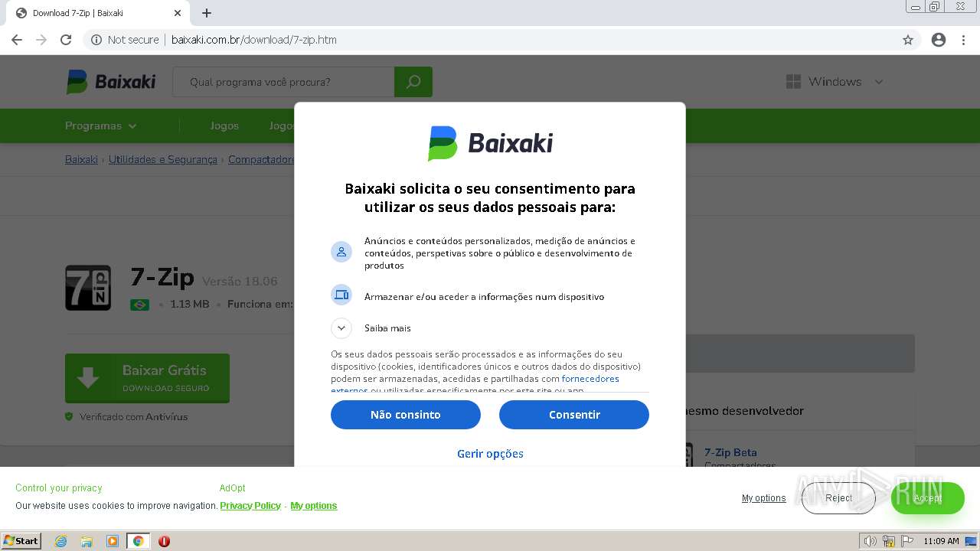The image size is (980, 551).
Task: Open the Chrome profile avatar icon
Action: tap(939, 40)
